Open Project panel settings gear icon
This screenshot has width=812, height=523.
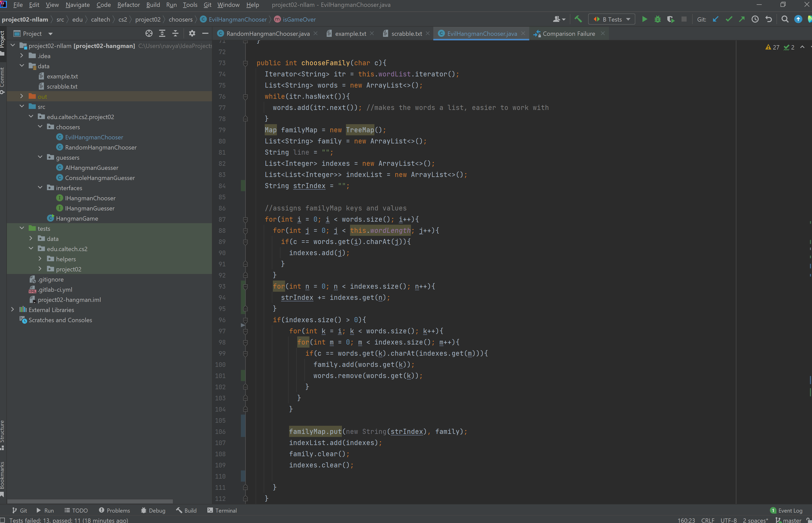point(192,33)
